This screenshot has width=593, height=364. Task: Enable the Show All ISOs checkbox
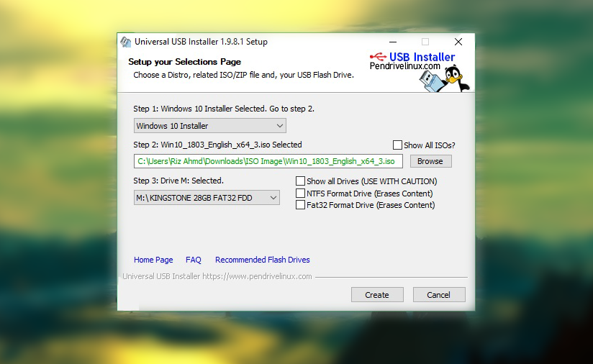[x=397, y=145]
